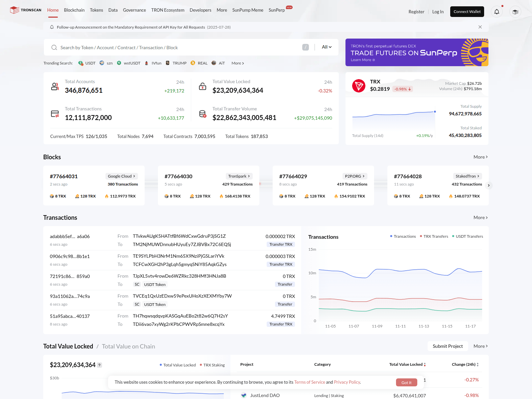Click the vote reward icon in #77664029
This screenshot has width=532, height=399.
tap(307, 196)
